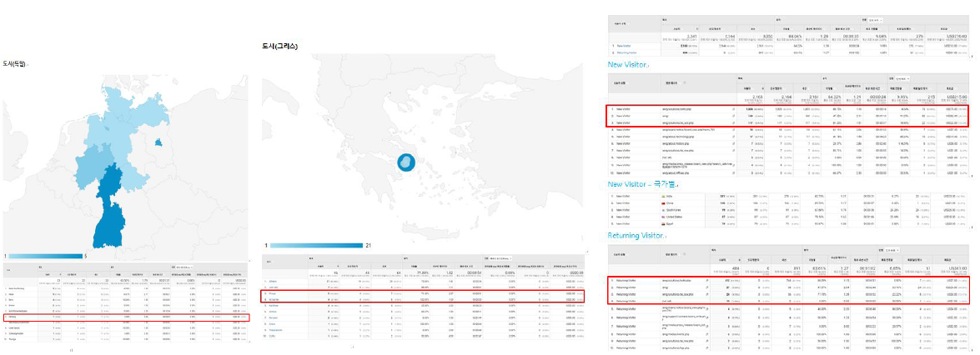
Task: Click the sort arrow on the sessions column in the Greece table
Action: pyautogui.click(x=338, y=267)
